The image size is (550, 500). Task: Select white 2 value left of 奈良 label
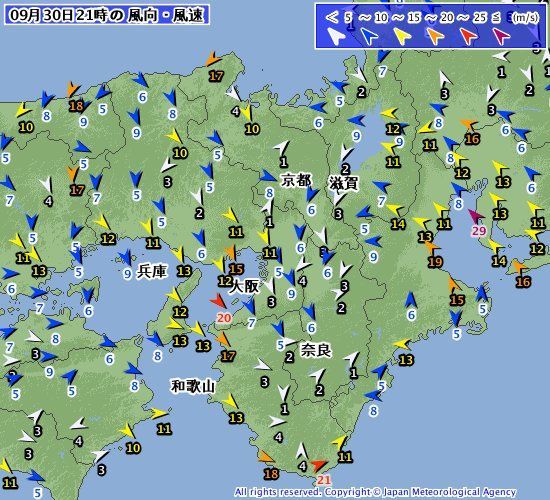click(289, 357)
